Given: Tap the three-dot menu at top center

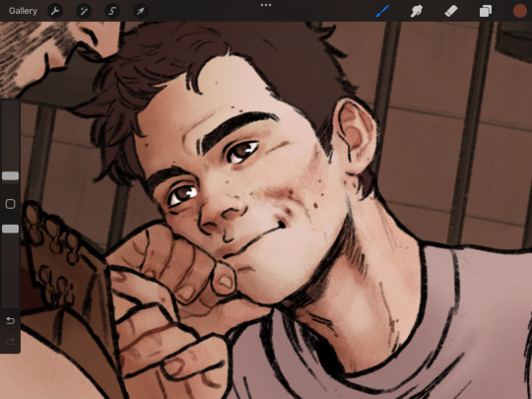Looking at the screenshot, I should [x=266, y=5].
